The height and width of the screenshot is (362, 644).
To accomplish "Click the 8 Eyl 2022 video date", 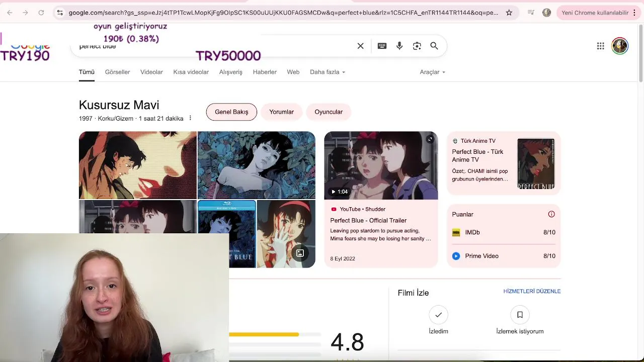I will (x=343, y=258).
